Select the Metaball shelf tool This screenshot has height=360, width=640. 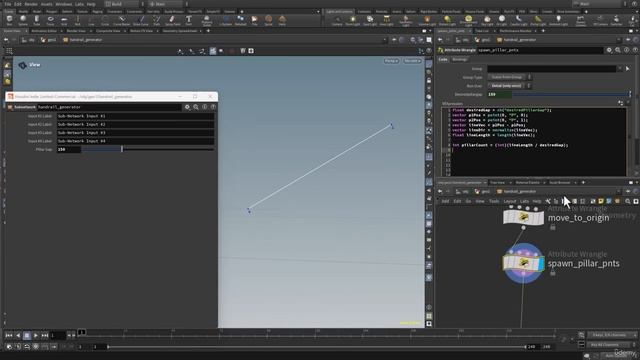240,20
